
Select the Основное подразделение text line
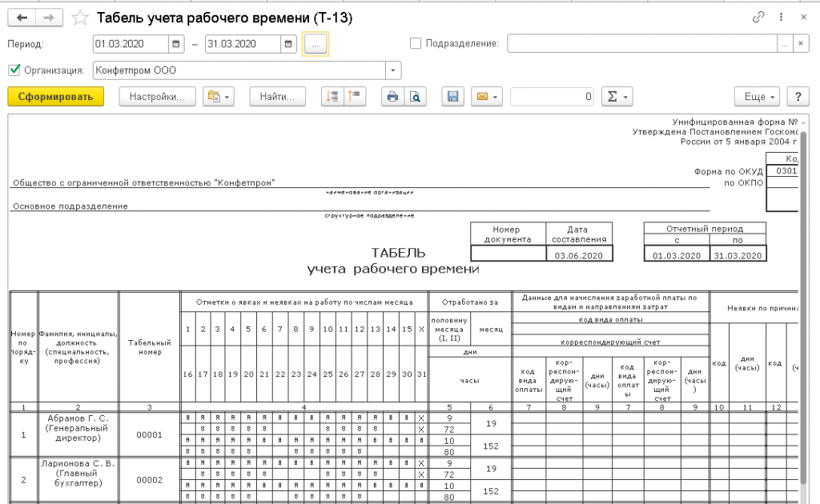click(x=70, y=206)
